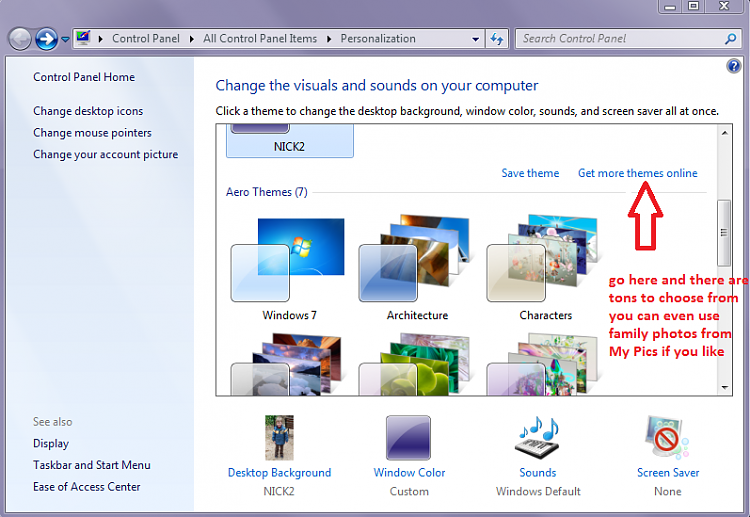
Task: Click Windows Default label under Sounds
Action: [538, 491]
